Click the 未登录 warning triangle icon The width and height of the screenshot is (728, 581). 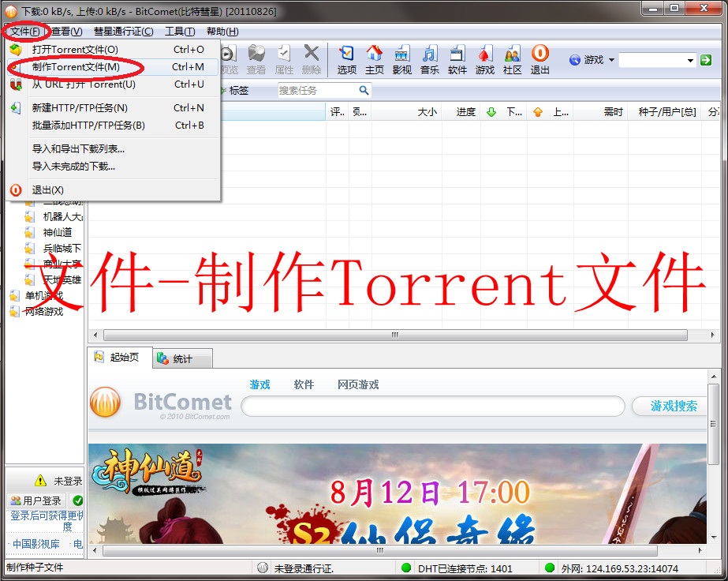tap(40, 480)
